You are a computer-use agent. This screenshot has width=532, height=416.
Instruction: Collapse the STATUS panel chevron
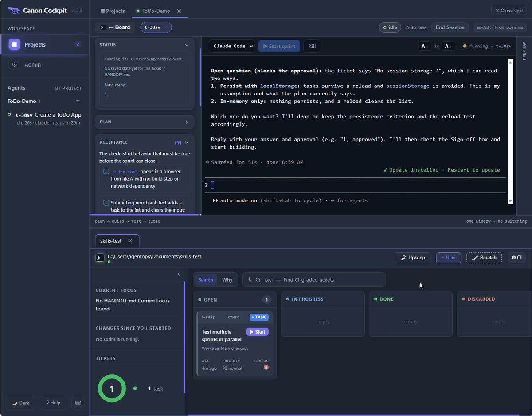coord(187,45)
